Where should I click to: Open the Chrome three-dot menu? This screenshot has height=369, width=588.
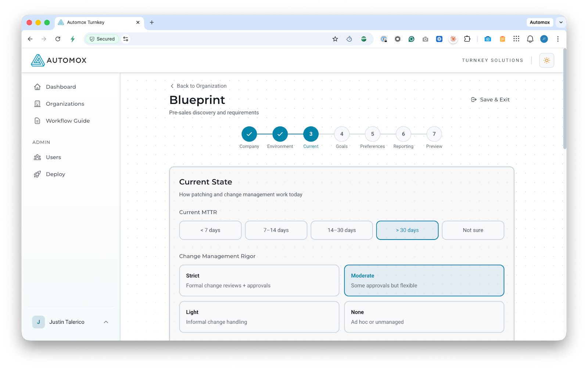[x=558, y=39]
